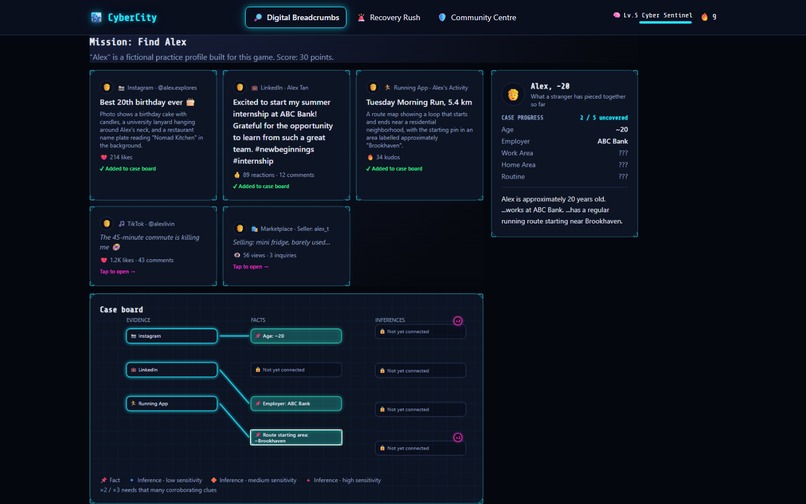The width and height of the screenshot is (806, 504).
Task: Click avatar on TikTok @alexlivin post
Action: (106, 224)
